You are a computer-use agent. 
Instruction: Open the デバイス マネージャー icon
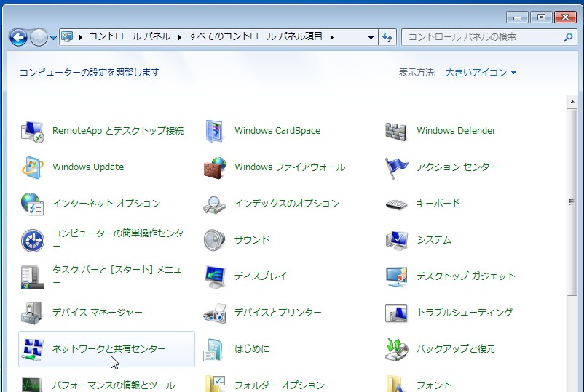(x=32, y=313)
